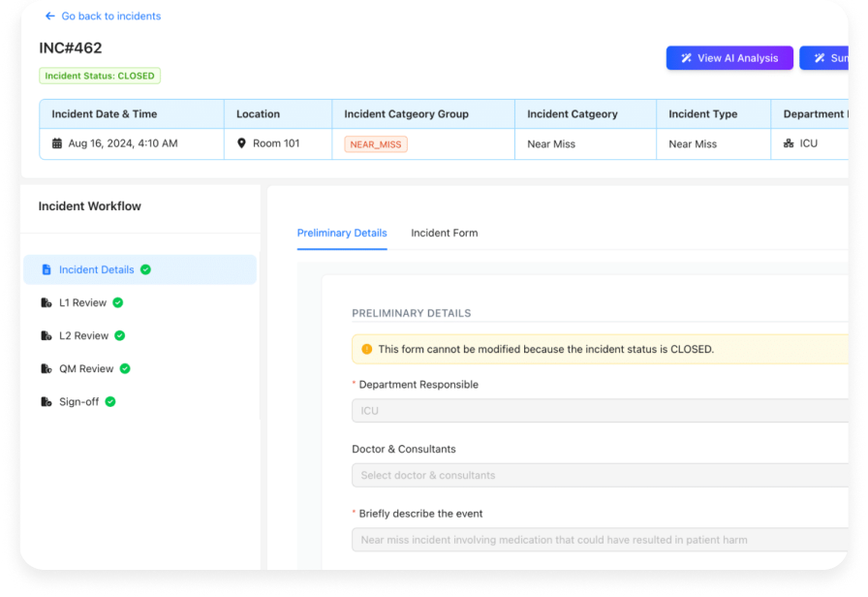868x597 pixels.
Task: Click the Briefly describe the event field
Action: pyautogui.click(x=601, y=540)
